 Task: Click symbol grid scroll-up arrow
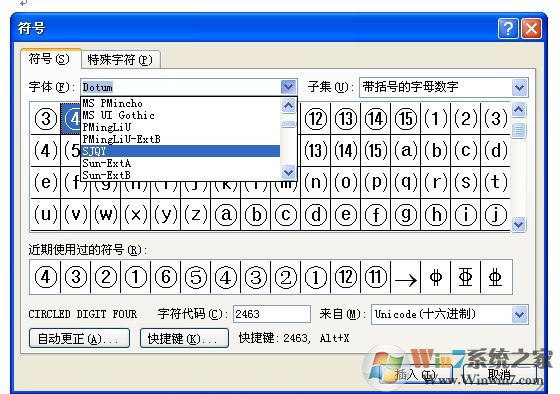point(519,110)
